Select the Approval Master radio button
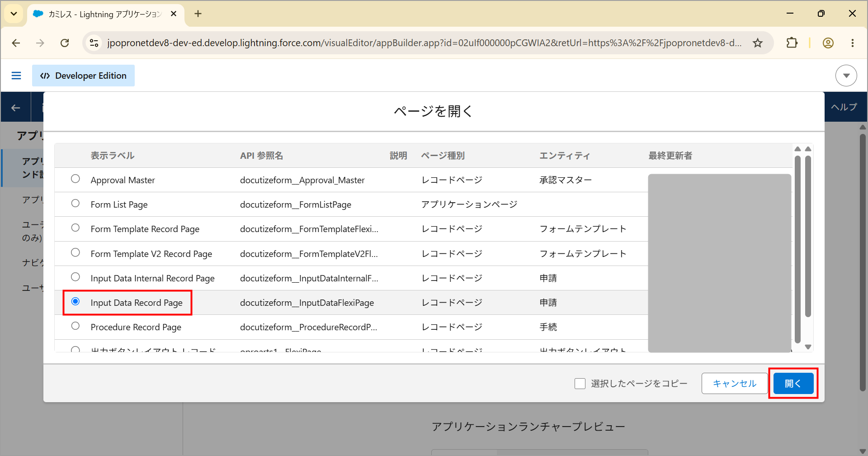This screenshot has width=868, height=456. coord(75,179)
